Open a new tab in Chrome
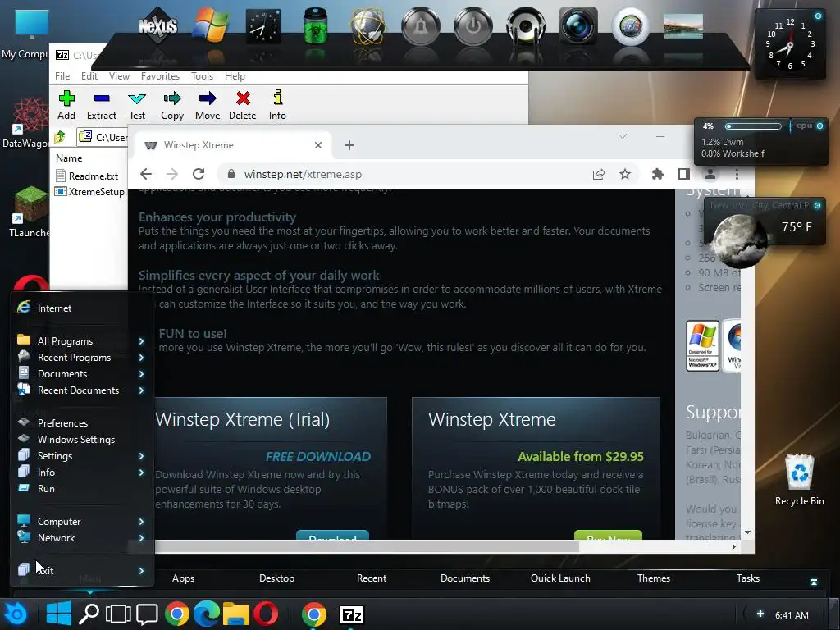 click(349, 145)
